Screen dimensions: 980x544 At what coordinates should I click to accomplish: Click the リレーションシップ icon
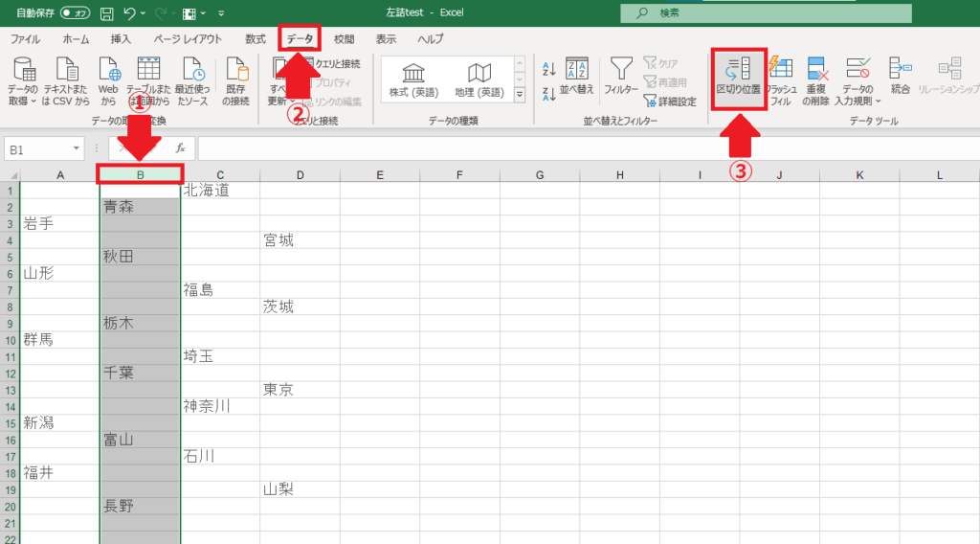[x=948, y=77]
